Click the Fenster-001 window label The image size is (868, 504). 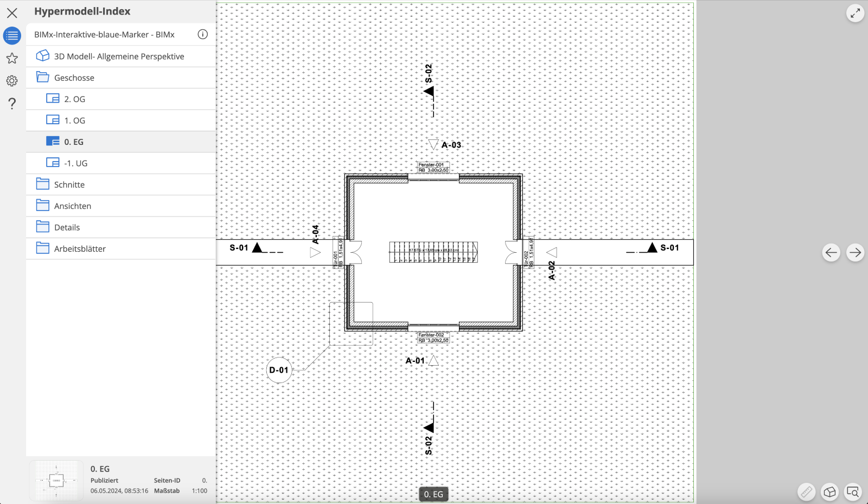(433, 167)
